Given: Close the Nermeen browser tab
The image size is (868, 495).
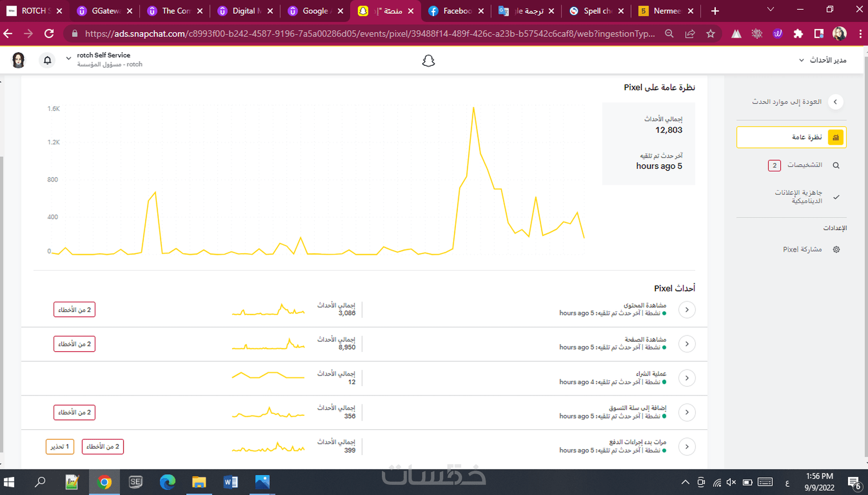Looking at the screenshot, I should coord(691,11).
